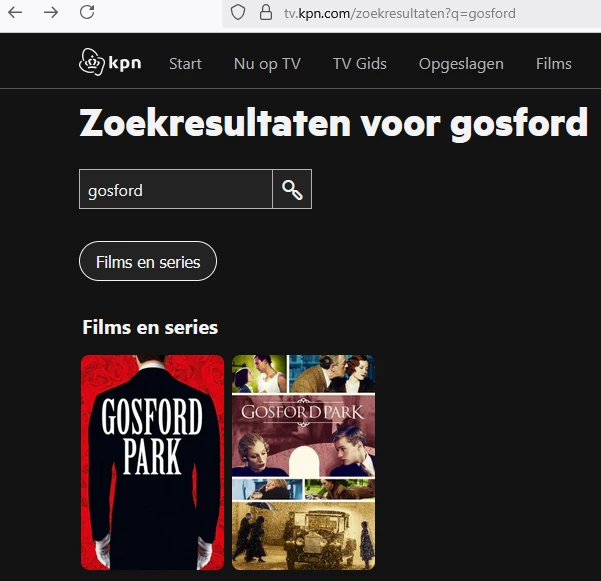This screenshot has height=581, width=601.
Task: Click the browser back arrow
Action: pos(15,13)
